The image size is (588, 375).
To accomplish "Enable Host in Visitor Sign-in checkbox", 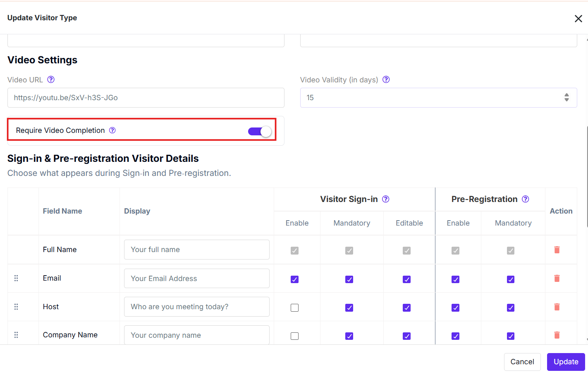I will tap(294, 308).
